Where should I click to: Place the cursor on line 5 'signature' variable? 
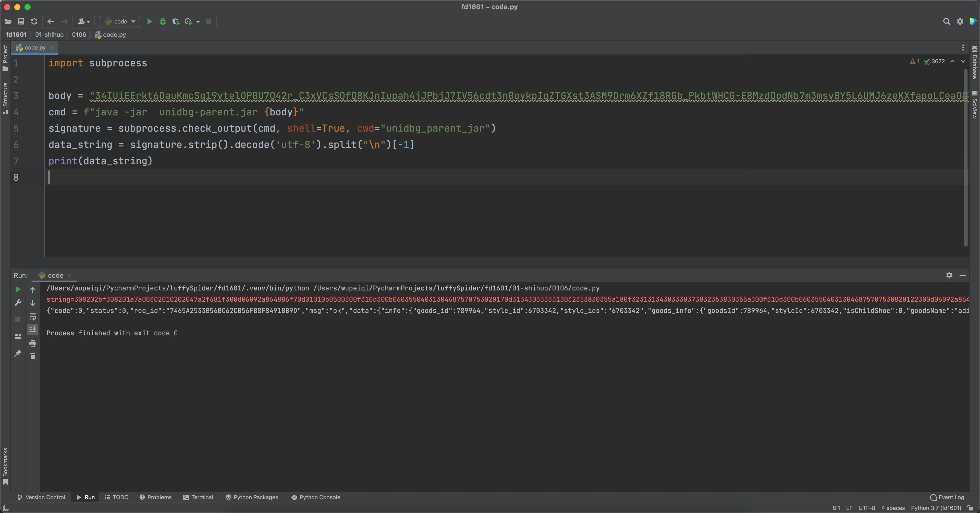click(x=75, y=128)
